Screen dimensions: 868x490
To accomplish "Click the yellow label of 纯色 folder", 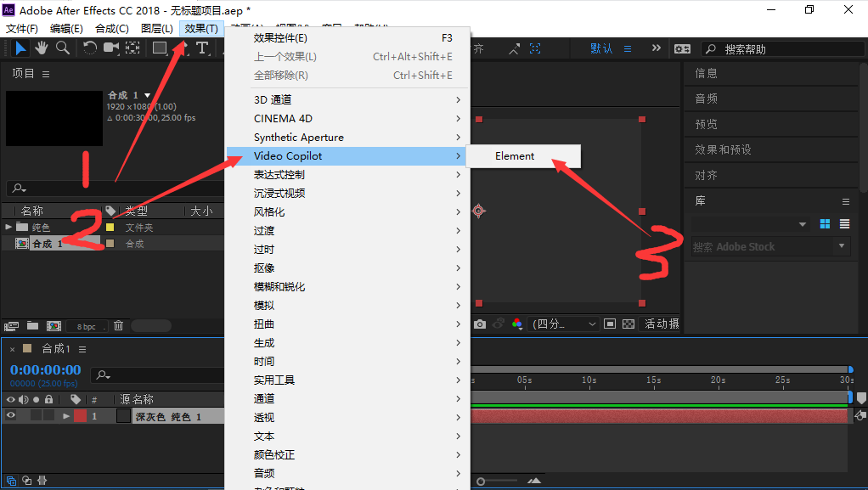I will tap(110, 227).
